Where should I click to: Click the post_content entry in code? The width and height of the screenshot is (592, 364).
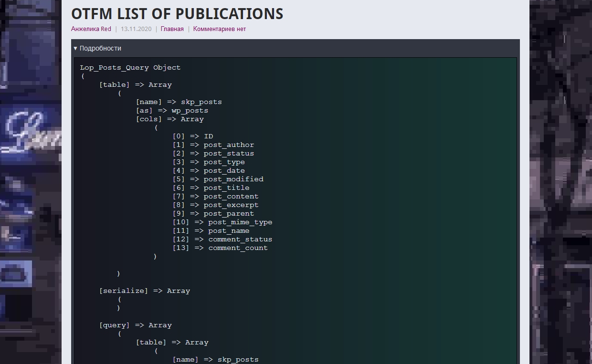(231, 197)
